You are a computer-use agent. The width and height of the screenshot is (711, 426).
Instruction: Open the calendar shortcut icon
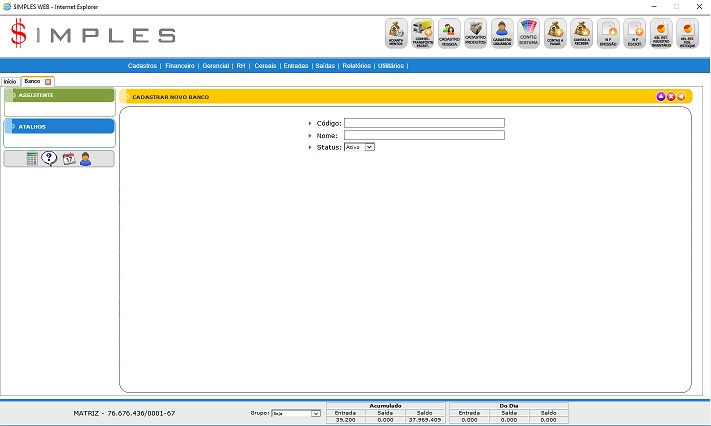click(69, 159)
